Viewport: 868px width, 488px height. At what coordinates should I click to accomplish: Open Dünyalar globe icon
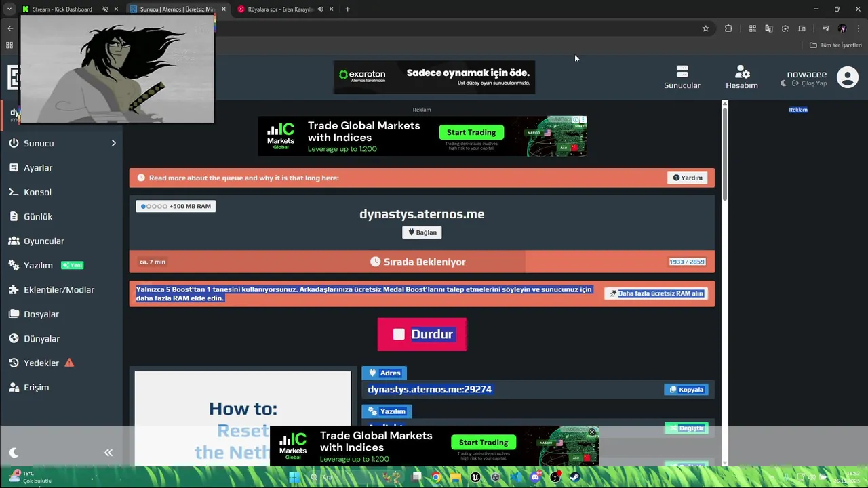tap(14, 338)
